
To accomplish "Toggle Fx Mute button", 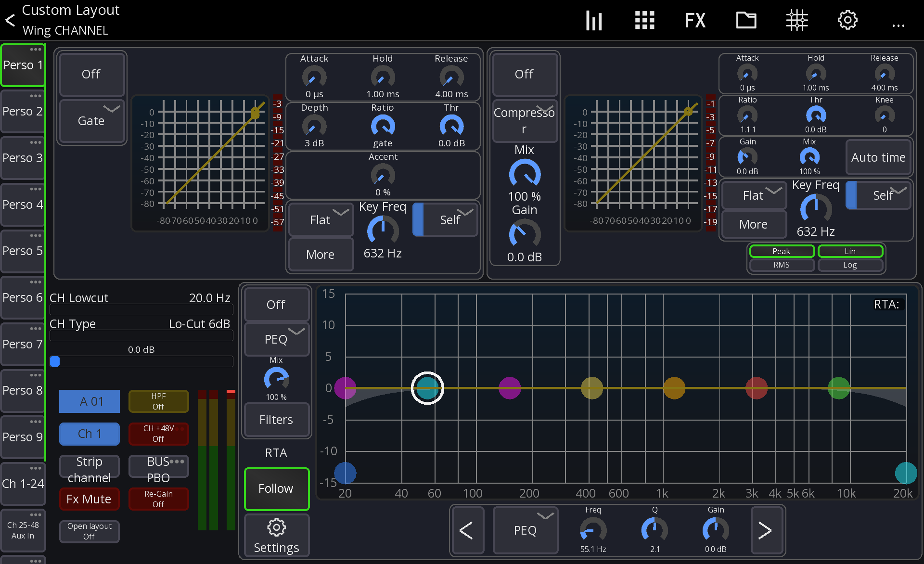I will 89,499.
